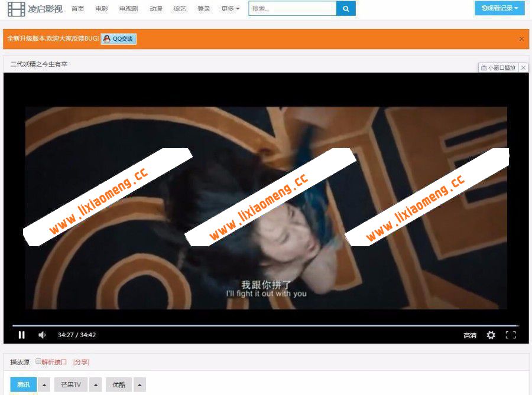
Task: Mute the video volume
Action: (42, 335)
